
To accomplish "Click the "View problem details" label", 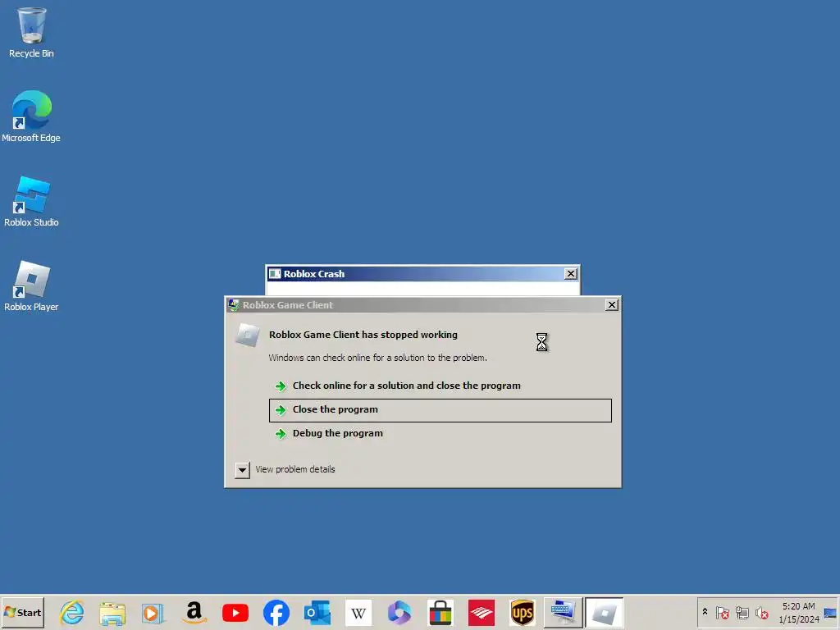I will tap(295, 469).
